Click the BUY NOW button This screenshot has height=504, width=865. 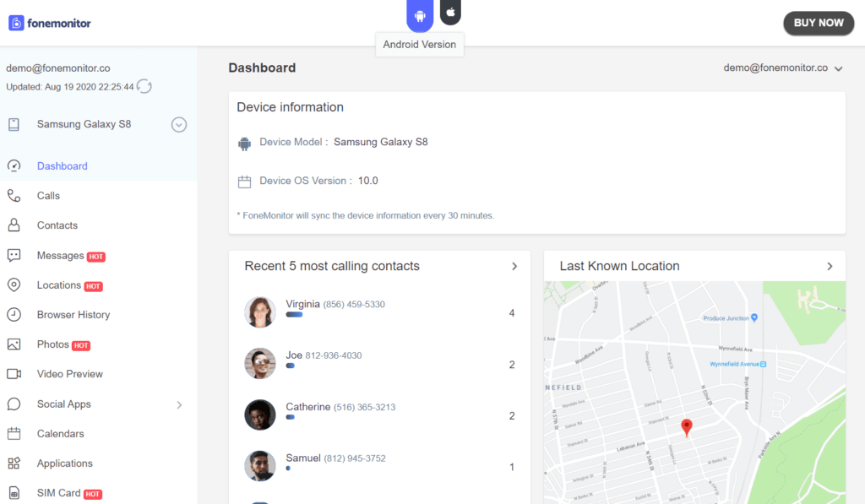coord(819,23)
